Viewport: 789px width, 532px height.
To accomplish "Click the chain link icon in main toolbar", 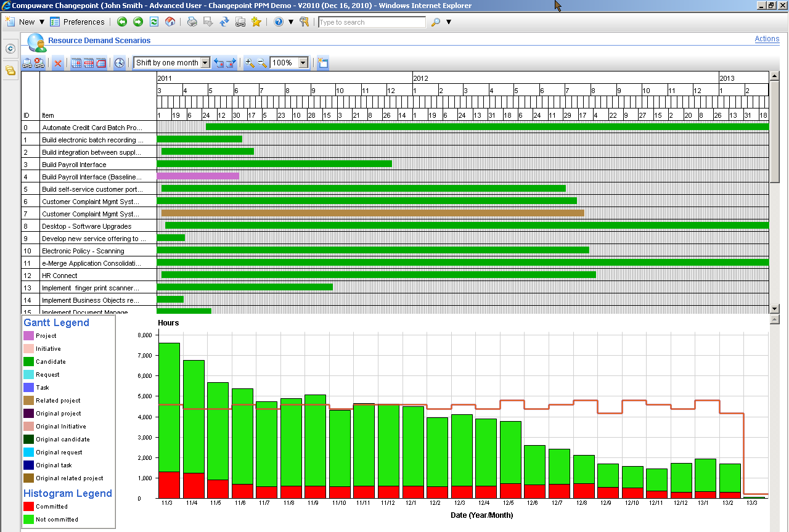I will pyautogui.click(x=240, y=22).
